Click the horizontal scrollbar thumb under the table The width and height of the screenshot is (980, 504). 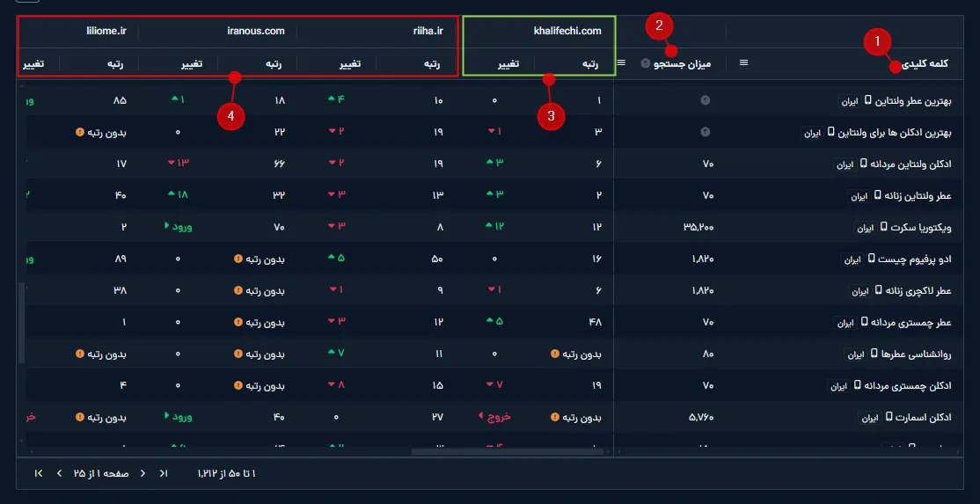pos(508,451)
